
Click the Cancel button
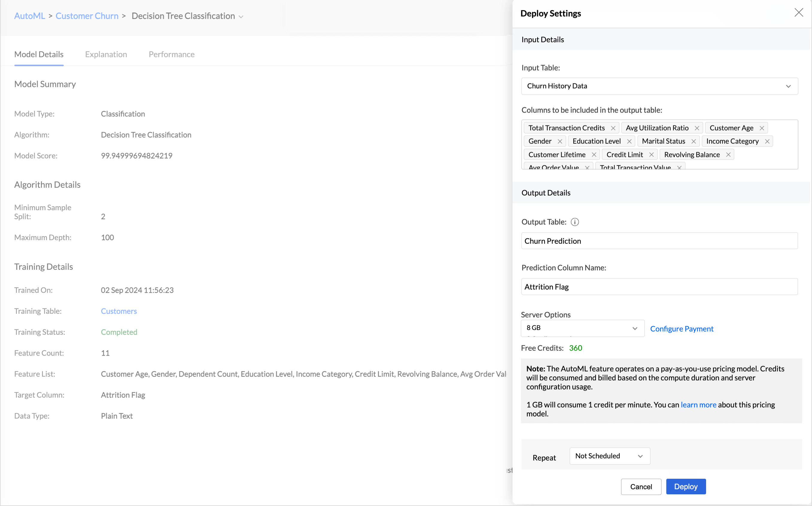[641, 486]
